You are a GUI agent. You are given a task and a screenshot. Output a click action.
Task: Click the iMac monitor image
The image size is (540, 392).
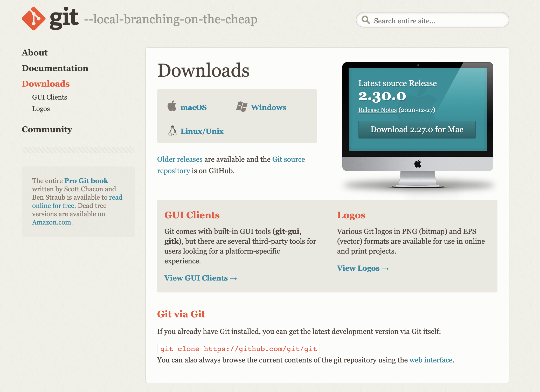418,125
